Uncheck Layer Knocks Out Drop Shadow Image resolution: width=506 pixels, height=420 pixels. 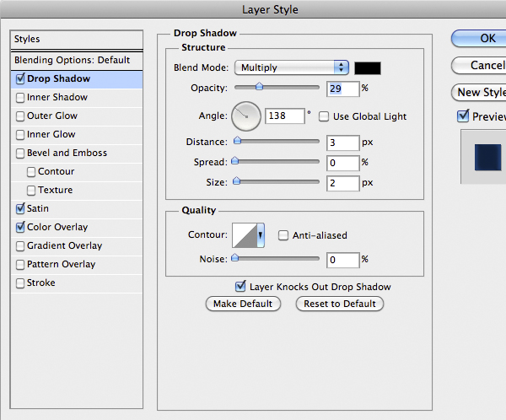pyautogui.click(x=241, y=287)
